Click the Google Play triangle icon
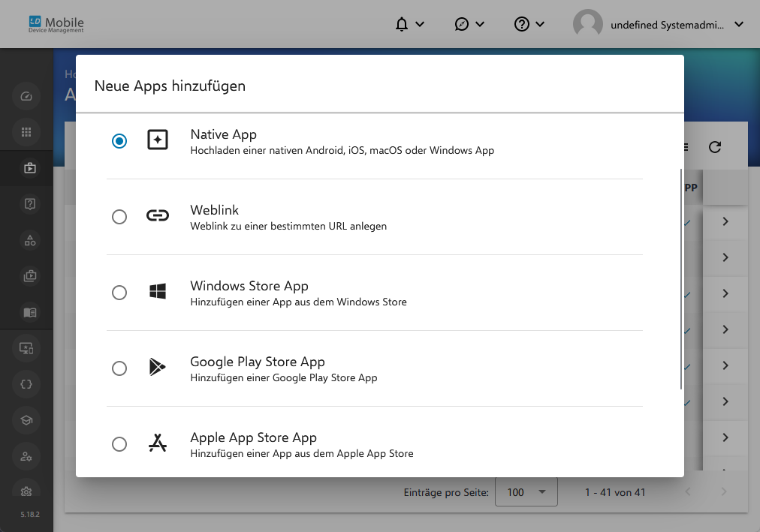 tap(157, 367)
